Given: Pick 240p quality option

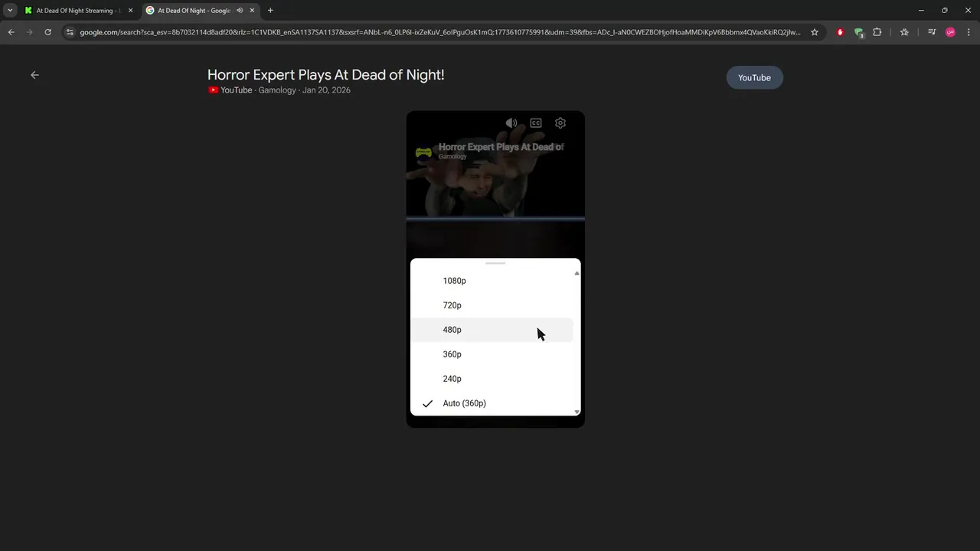Looking at the screenshot, I should [492, 379].
